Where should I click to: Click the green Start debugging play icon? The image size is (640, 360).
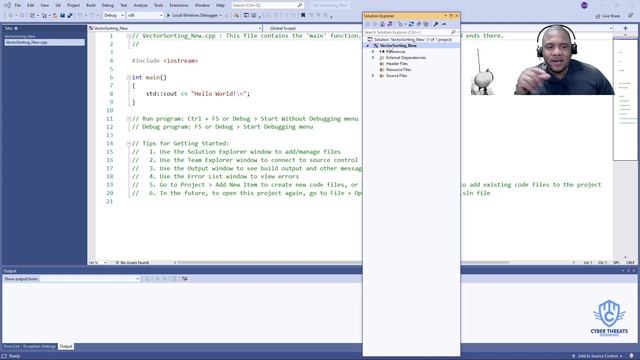[168, 16]
